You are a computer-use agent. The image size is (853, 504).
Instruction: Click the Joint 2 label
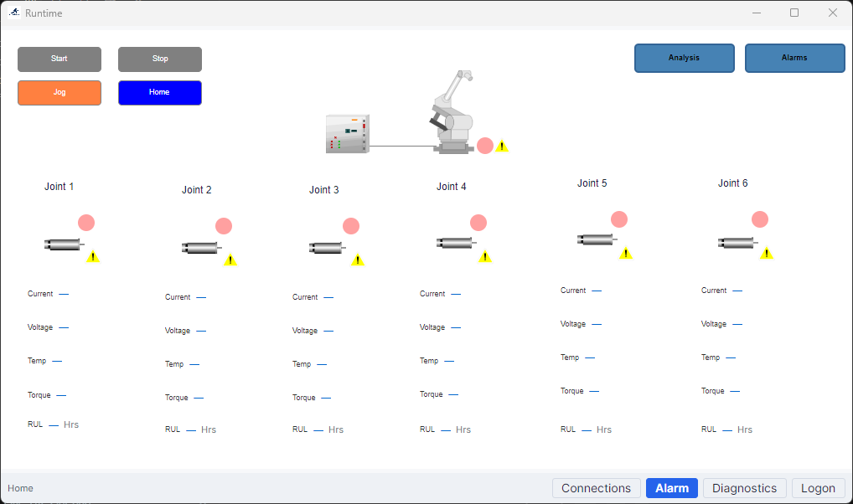[196, 190]
